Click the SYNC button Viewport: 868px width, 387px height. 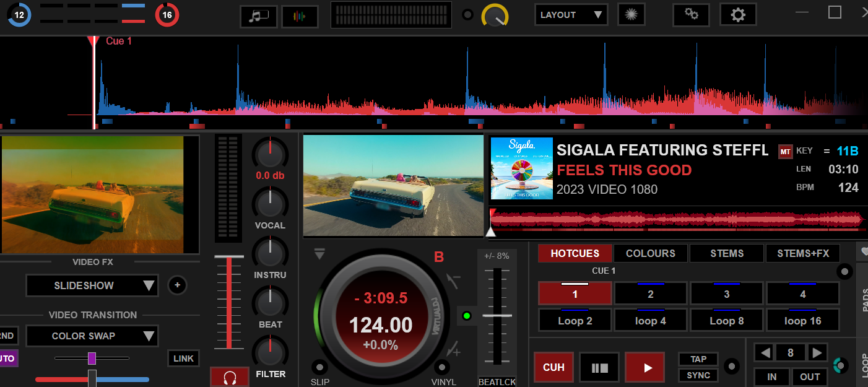tap(698, 375)
